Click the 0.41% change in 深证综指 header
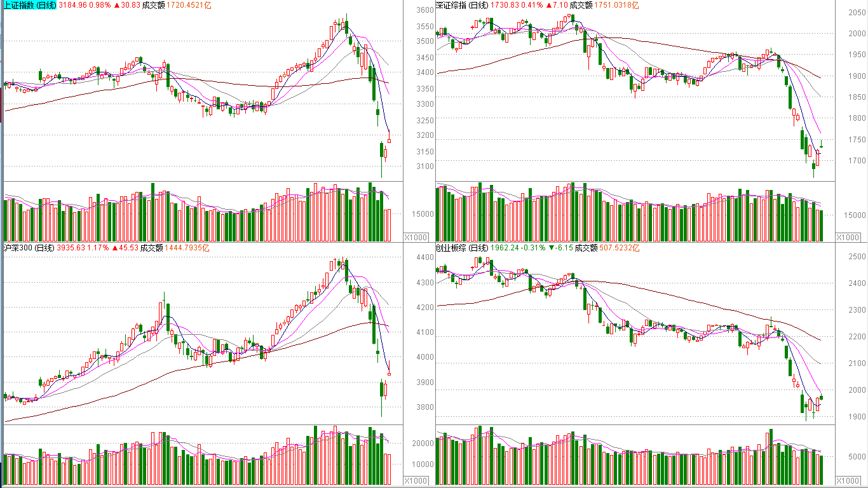 tap(532, 5)
